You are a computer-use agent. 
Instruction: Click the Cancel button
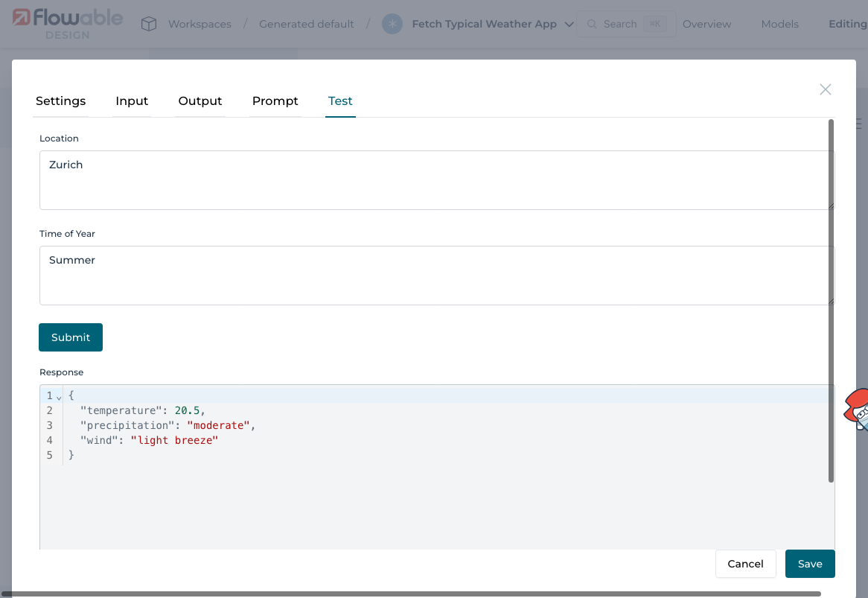(x=745, y=564)
